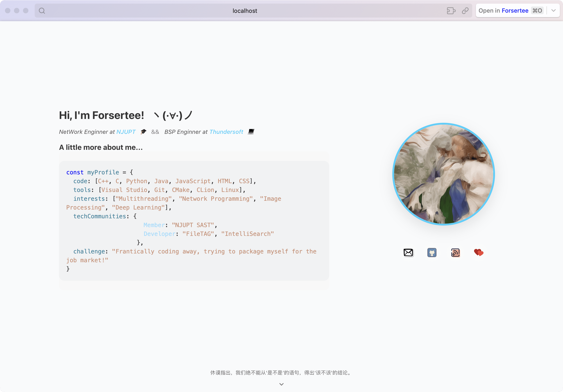
Task: Click the window close traffic light
Action: [x=8, y=11]
